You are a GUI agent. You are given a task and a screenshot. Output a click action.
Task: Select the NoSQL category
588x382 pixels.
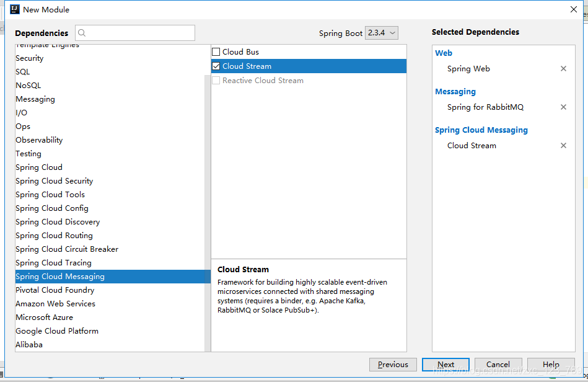110,86
